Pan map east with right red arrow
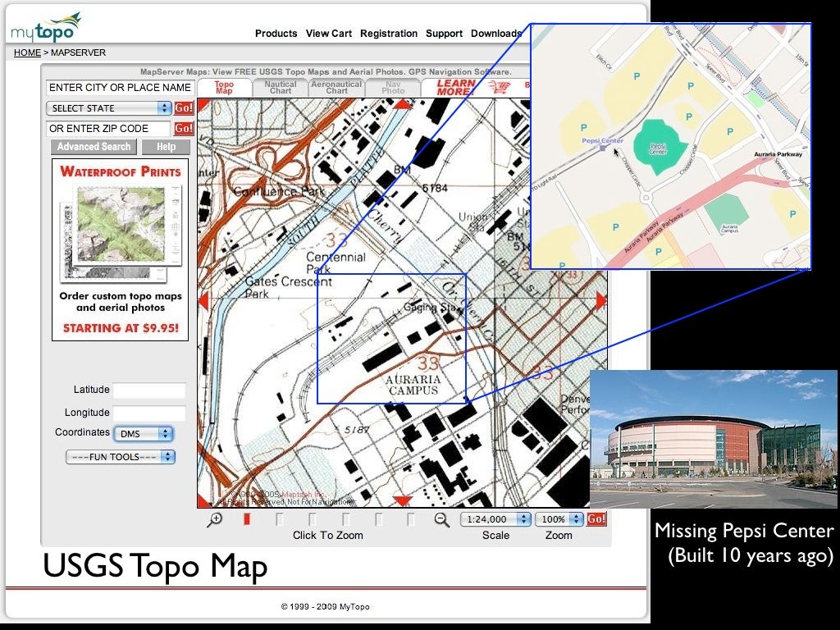 click(x=601, y=300)
